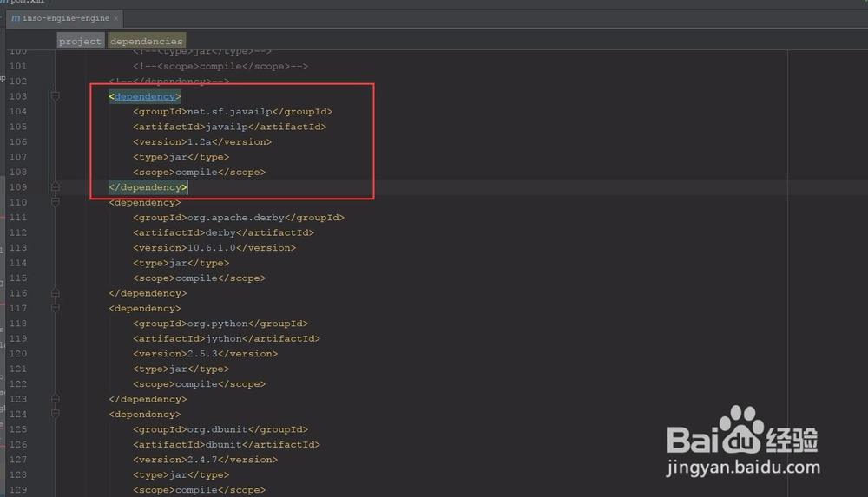Click closing dependency tag on line 123

148,399
